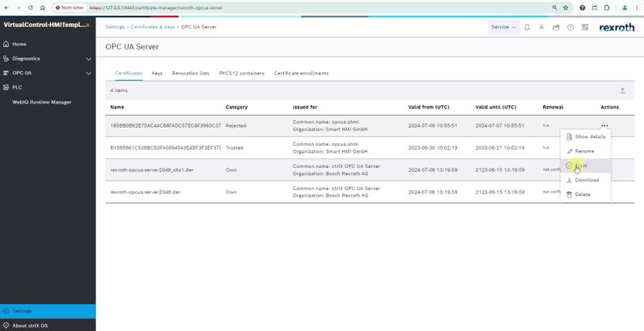Click valid-from date 2023-06-30 10:02:19

click(x=432, y=148)
